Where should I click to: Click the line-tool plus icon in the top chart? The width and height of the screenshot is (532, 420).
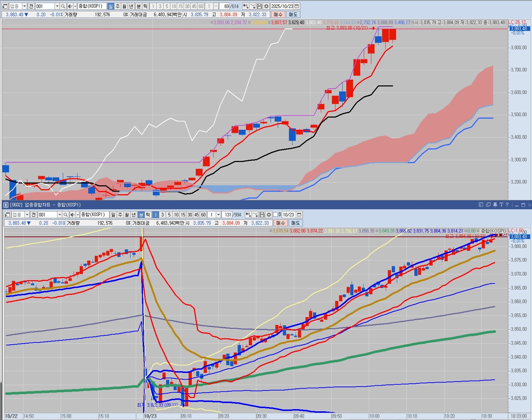[253, 6]
